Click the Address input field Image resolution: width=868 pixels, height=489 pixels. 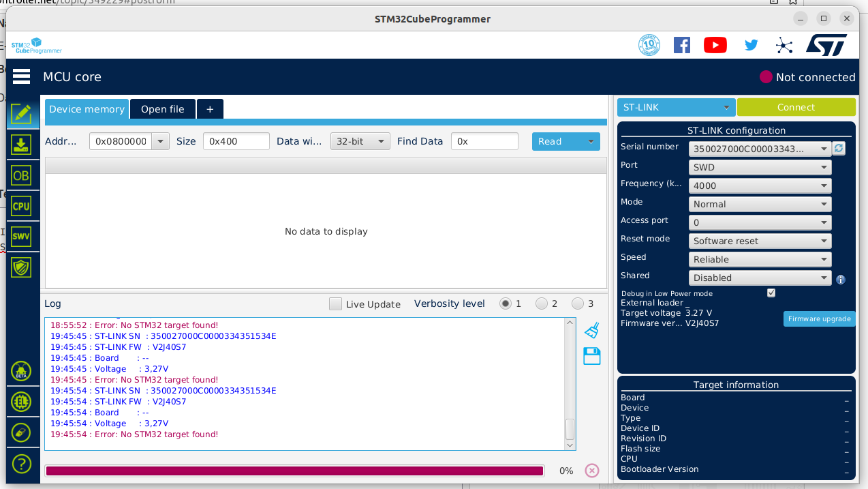click(121, 141)
